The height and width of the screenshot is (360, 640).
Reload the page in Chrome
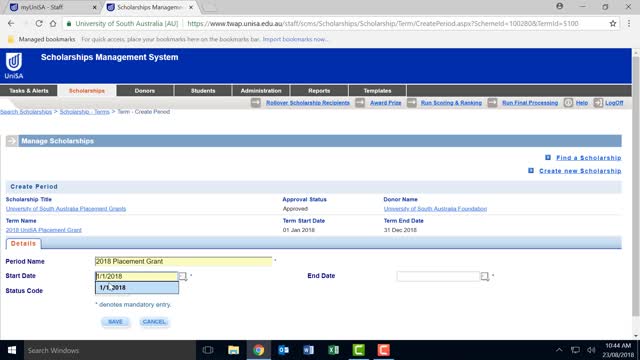tap(39, 24)
